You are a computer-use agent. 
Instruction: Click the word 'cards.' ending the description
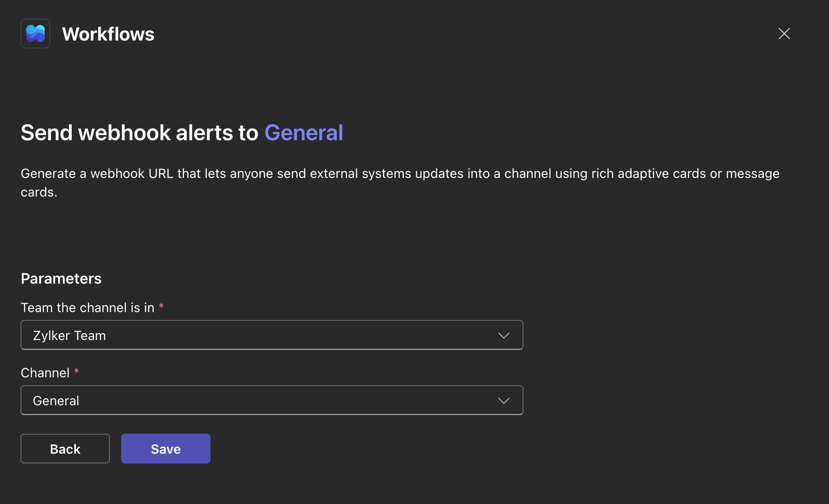39,192
